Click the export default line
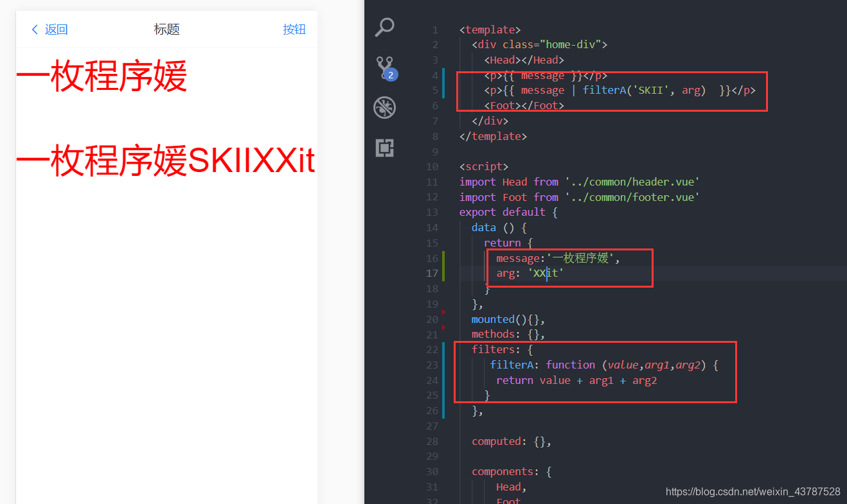This screenshot has height=504, width=847. point(508,212)
